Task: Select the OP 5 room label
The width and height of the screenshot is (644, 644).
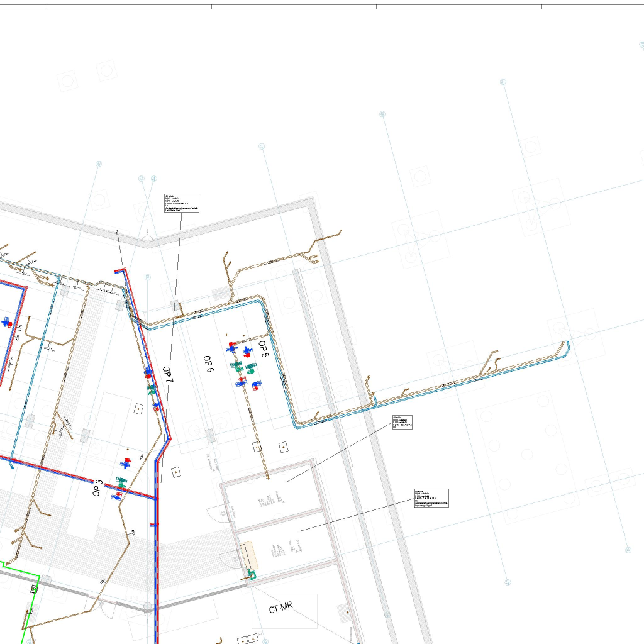Action: [263, 350]
